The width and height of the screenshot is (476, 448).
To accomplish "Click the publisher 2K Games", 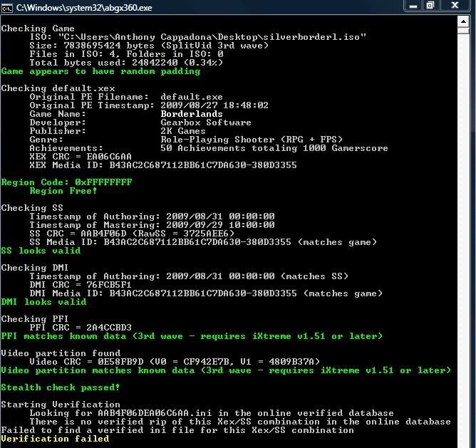I will click(x=183, y=131).
